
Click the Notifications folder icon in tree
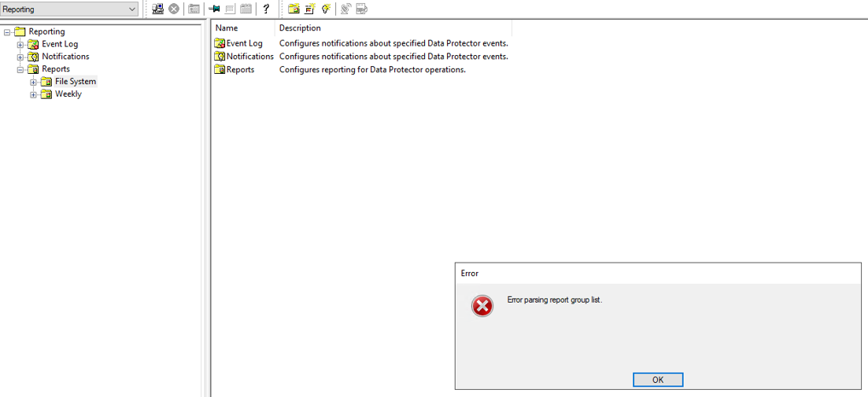click(x=33, y=57)
